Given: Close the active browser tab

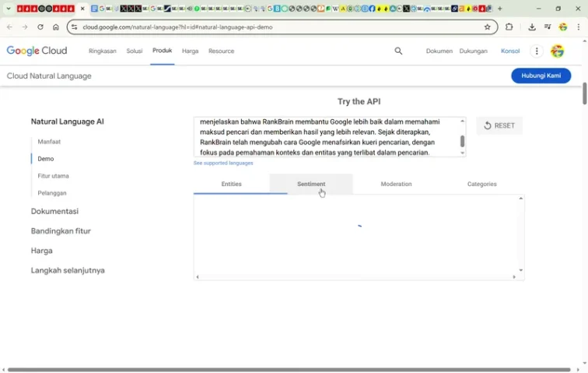Looking at the screenshot, I should [x=82, y=9].
